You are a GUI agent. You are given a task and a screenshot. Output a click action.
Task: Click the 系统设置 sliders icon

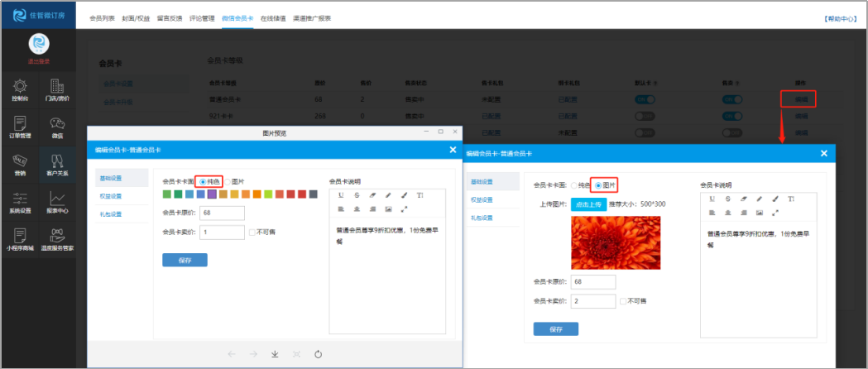[x=20, y=203]
